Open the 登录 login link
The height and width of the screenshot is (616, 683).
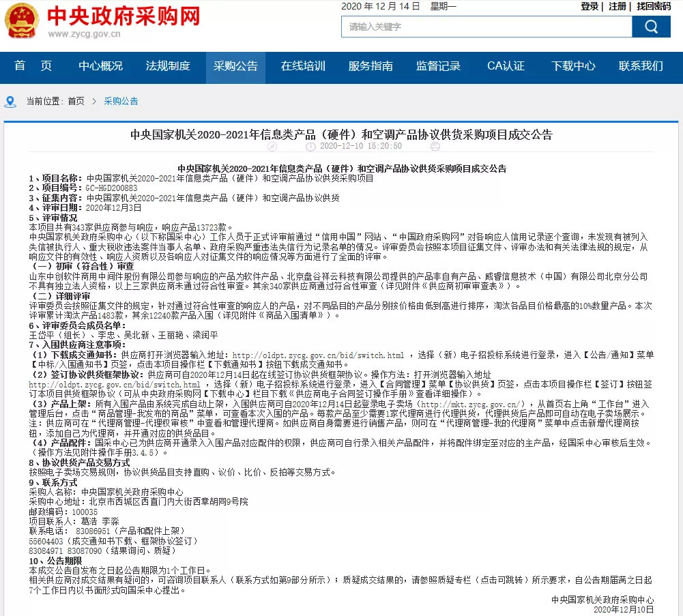pyautogui.click(x=590, y=6)
